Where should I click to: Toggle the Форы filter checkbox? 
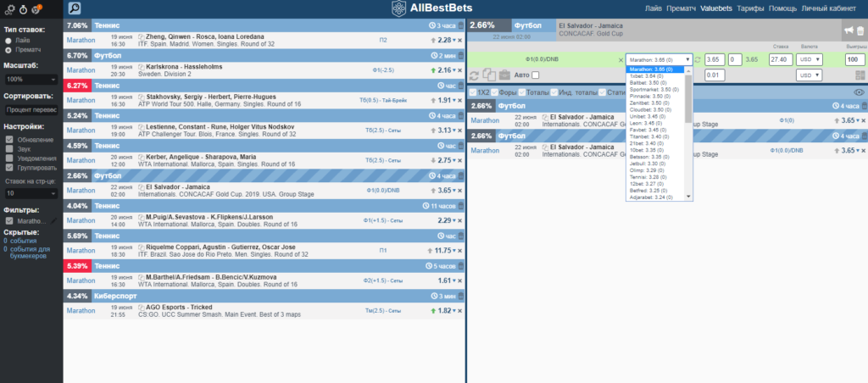point(494,92)
